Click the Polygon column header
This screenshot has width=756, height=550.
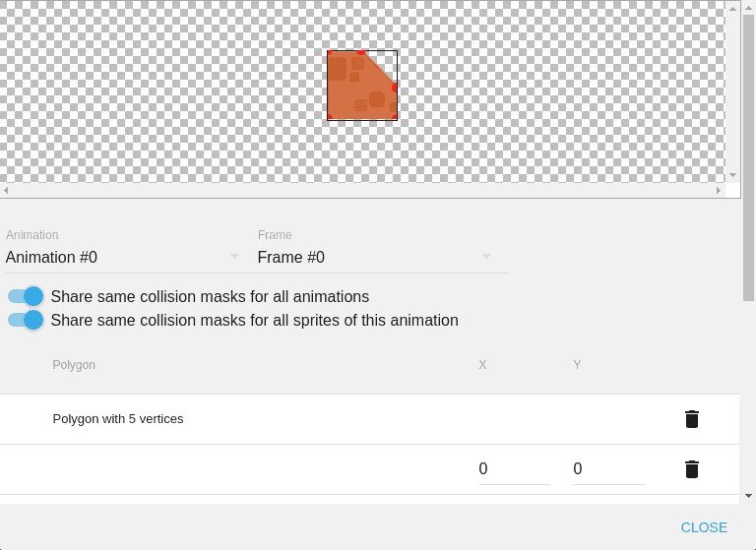pos(74,365)
